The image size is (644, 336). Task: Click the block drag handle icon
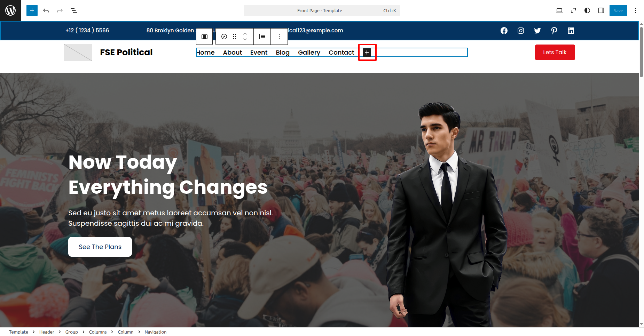(x=235, y=37)
